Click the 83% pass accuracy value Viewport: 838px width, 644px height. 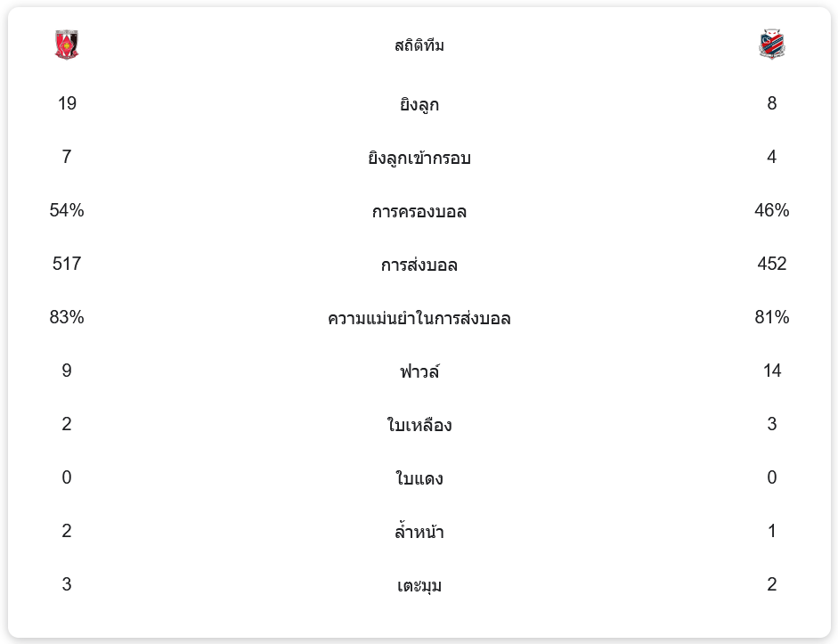click(67, 317)
